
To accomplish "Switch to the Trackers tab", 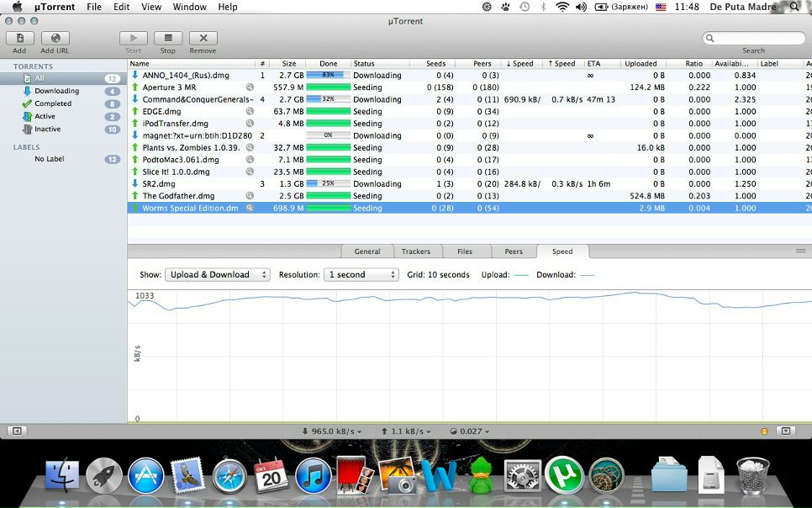I will 415,251.
